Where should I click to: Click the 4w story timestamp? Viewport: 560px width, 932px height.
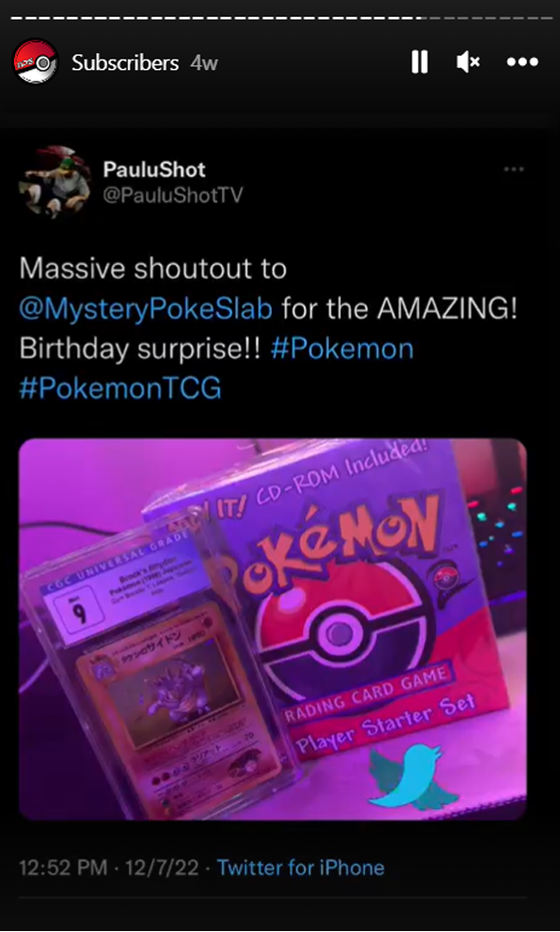[205, 63]
